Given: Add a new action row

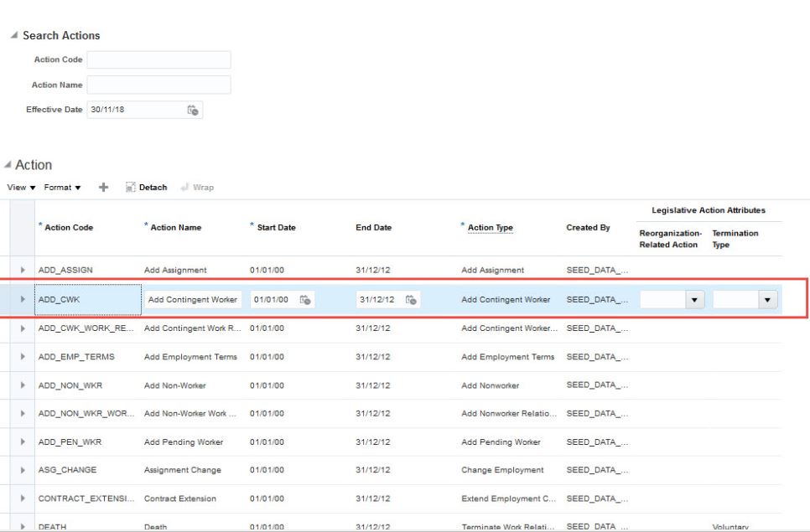Looking at the screenshot, I should 101,187.
